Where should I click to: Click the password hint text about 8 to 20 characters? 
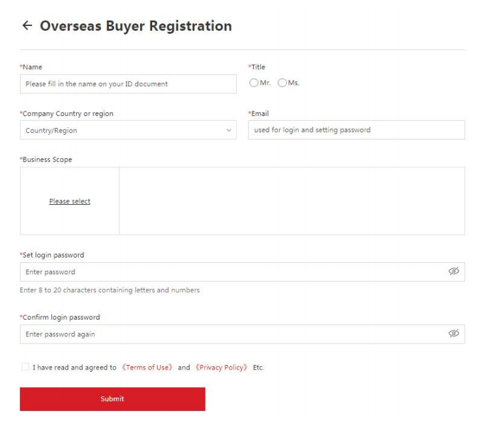110,290
